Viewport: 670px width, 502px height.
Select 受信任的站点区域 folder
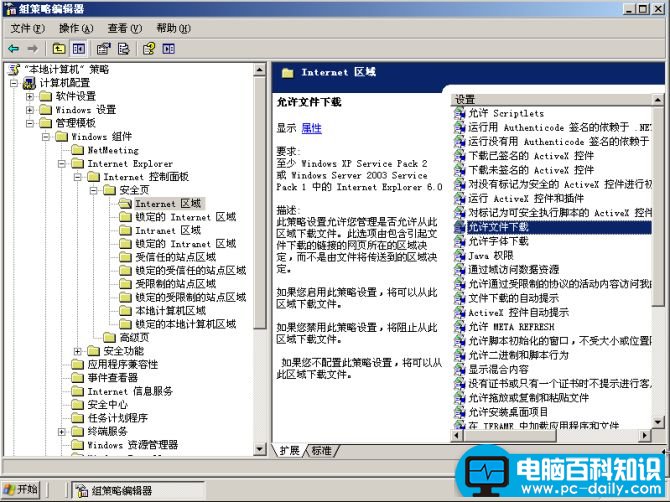(168, 257)
